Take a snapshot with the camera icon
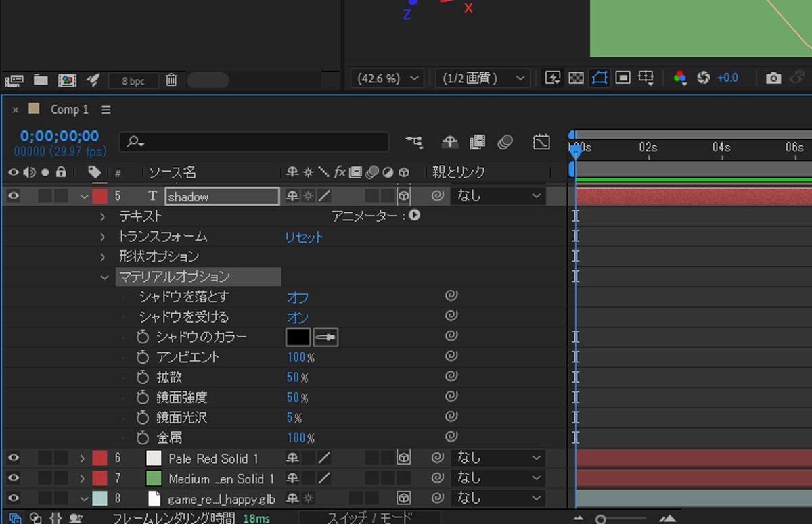812x524 pixels. click(773, 78)
